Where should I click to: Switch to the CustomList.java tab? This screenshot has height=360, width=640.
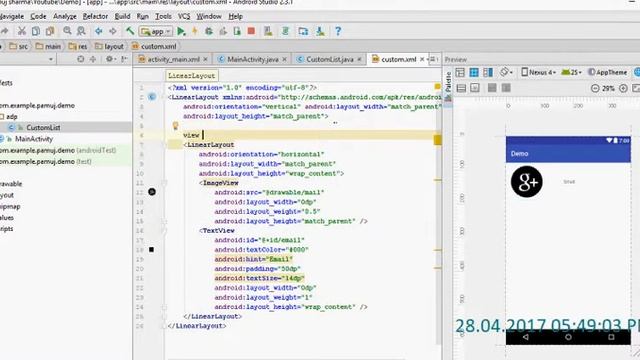[329, 59]
